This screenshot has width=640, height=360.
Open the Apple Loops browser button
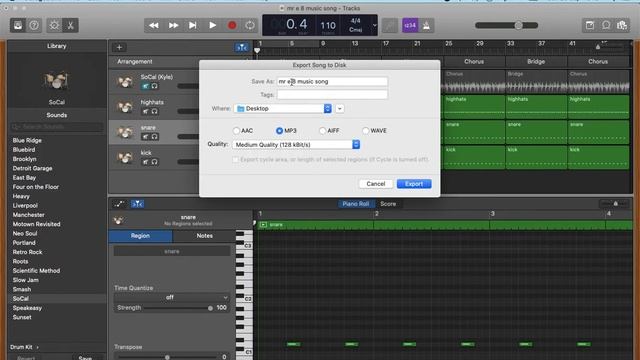[606, 25]
